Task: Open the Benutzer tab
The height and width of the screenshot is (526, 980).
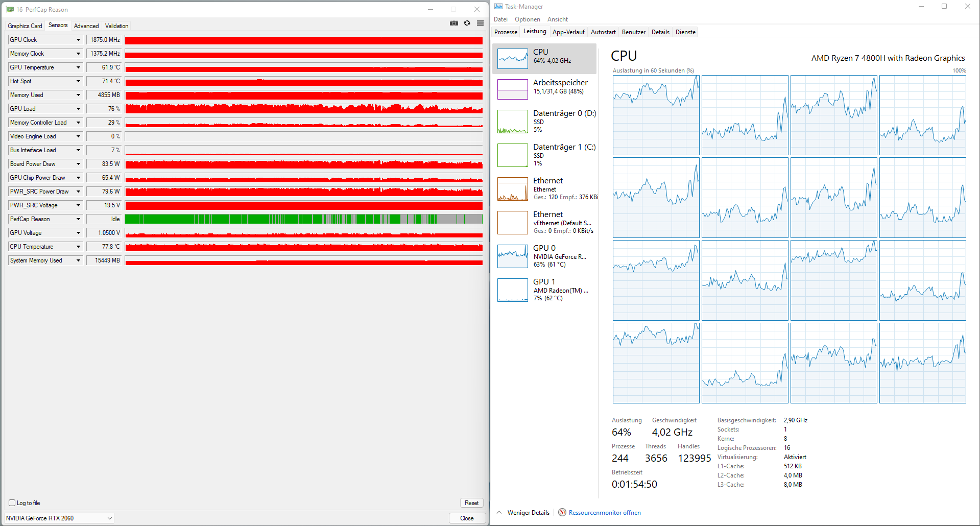Action: tap(634, 32)
